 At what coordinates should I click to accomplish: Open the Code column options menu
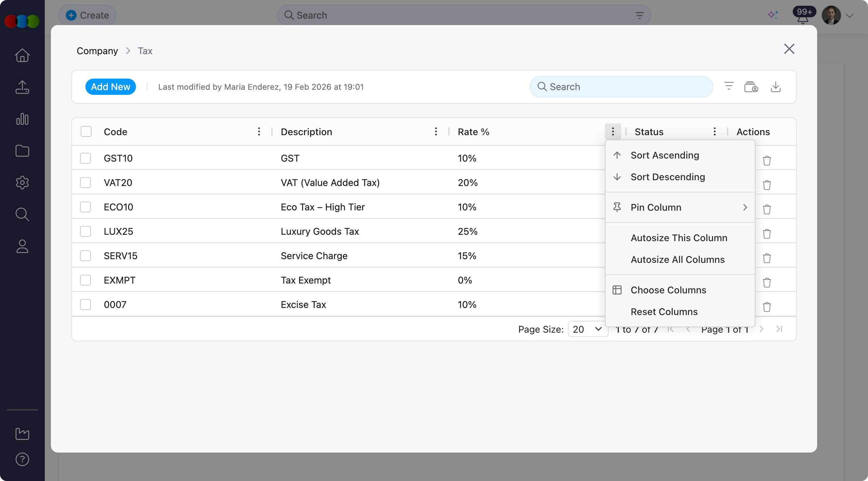point(259,131)
